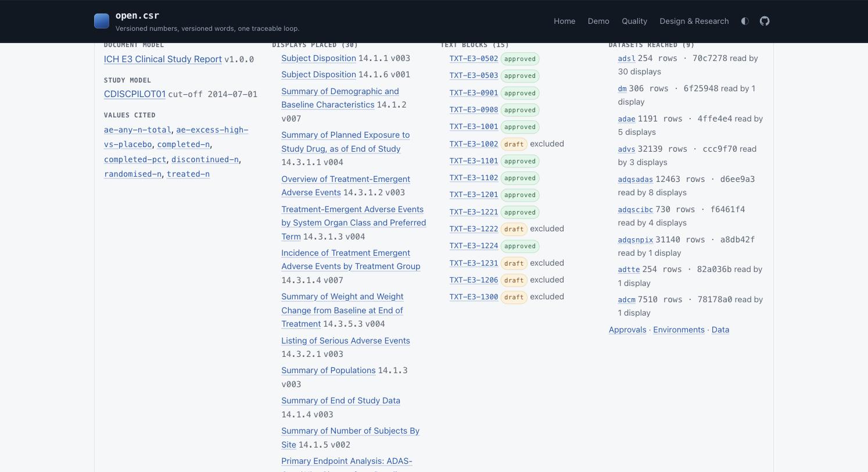
Task: Open Listing of Serious Adverse Events
Action: coord(346,341)
